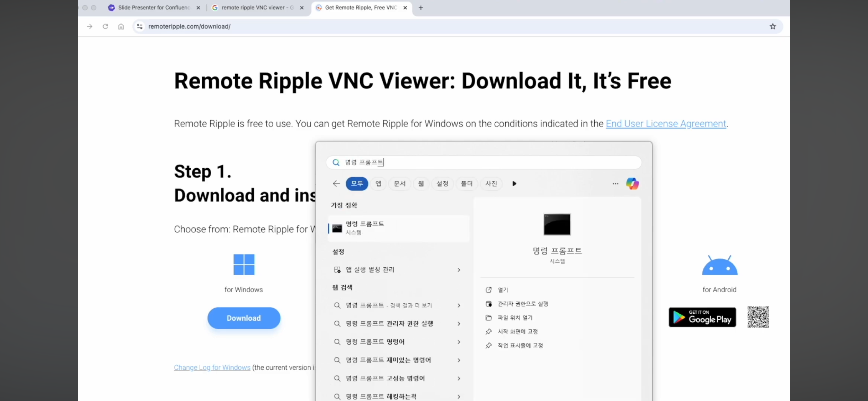Open the three-dot more options menu
The image size is (868, 401).
tap(615, 184)
